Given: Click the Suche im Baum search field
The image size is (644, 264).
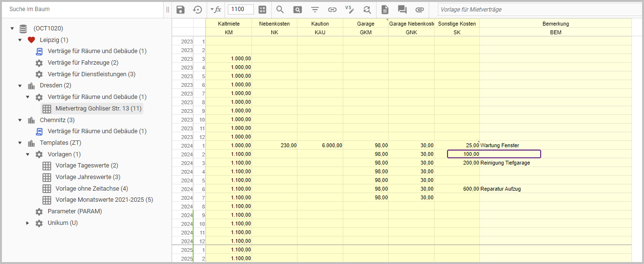Looking at the screenshot, I should 82,9.
